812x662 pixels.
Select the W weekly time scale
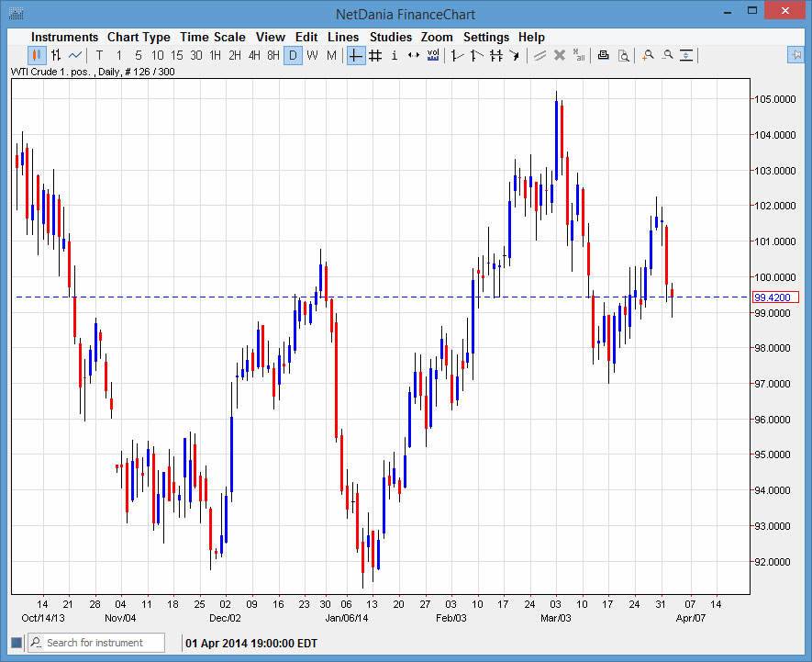point(312,55)
